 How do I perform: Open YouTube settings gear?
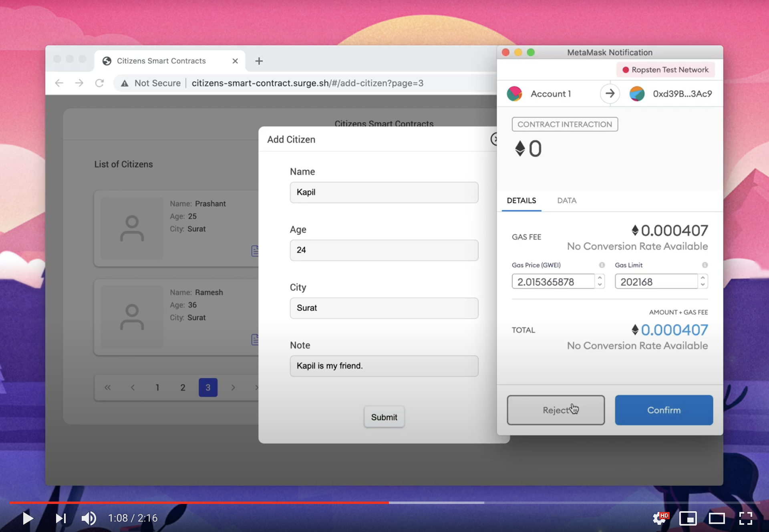(x=660, y=518)
